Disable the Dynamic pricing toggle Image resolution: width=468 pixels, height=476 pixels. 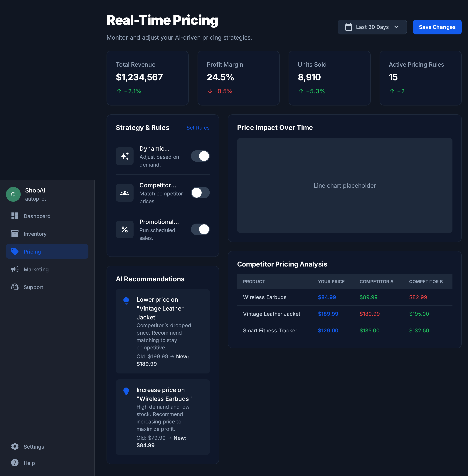(200, 156)
